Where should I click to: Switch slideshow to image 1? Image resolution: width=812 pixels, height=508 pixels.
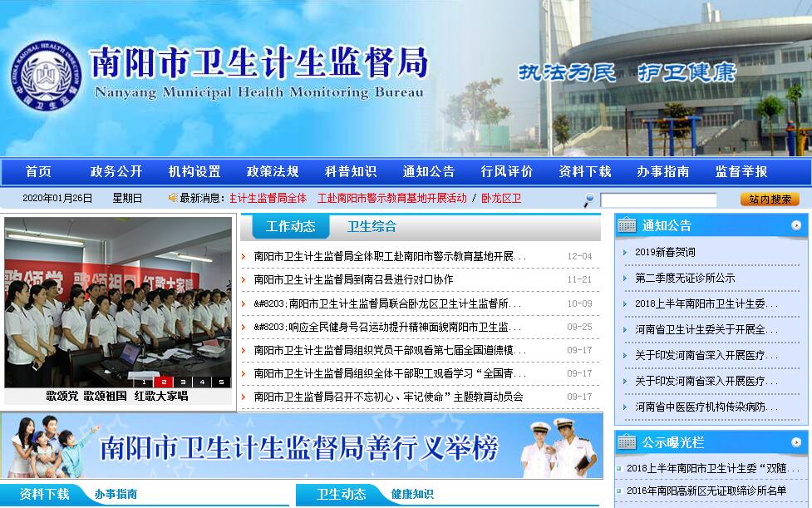point(144,382)
